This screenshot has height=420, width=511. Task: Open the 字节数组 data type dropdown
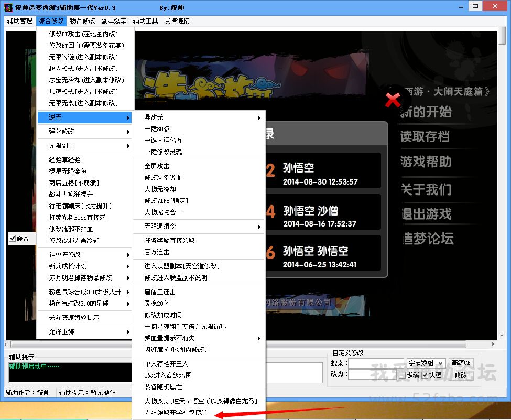(426, 363)
